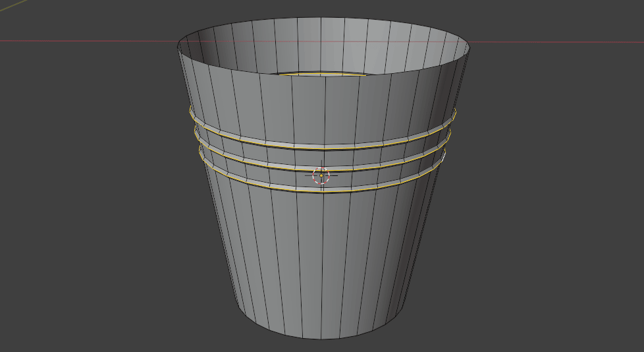Click the yellow edge inside the bucket

click(323, 74)
